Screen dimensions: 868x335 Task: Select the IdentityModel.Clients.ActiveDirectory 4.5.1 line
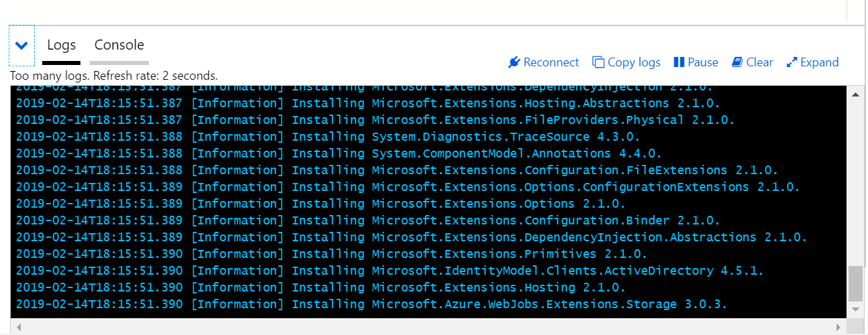click(x=389, y=271)
